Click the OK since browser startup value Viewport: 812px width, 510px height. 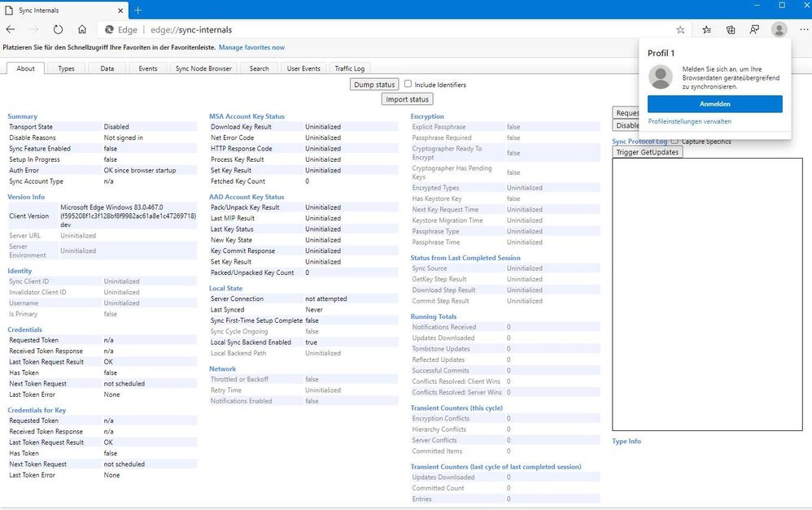pos(140,170)
